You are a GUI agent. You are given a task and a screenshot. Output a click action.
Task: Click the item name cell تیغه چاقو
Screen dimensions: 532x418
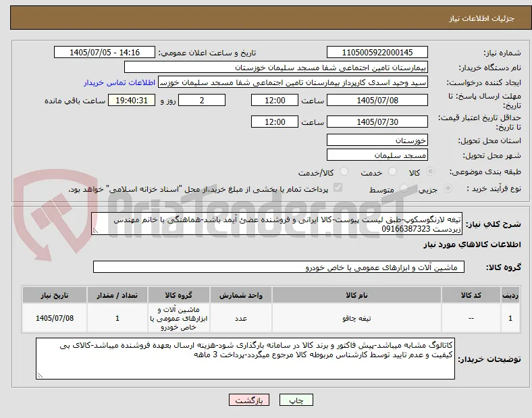point(356,318)
